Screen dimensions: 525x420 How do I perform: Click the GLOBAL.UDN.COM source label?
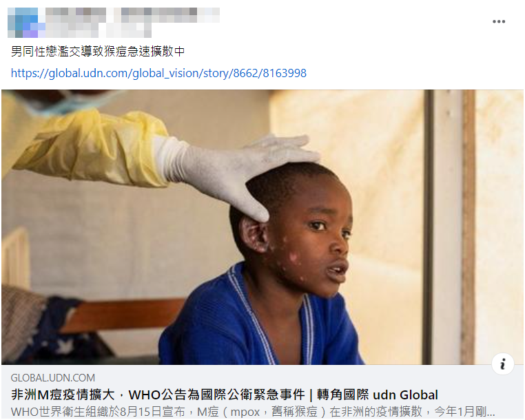click(x=53, y=378)
